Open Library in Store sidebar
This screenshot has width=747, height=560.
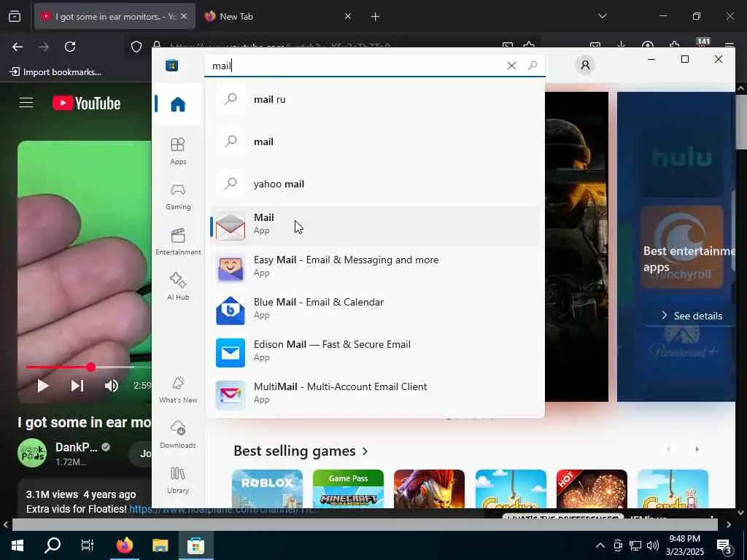tap(178, 480)
